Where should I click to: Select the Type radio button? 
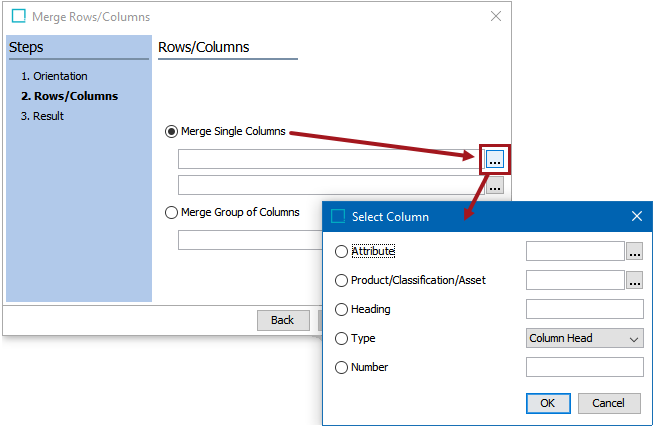[342, 339]
